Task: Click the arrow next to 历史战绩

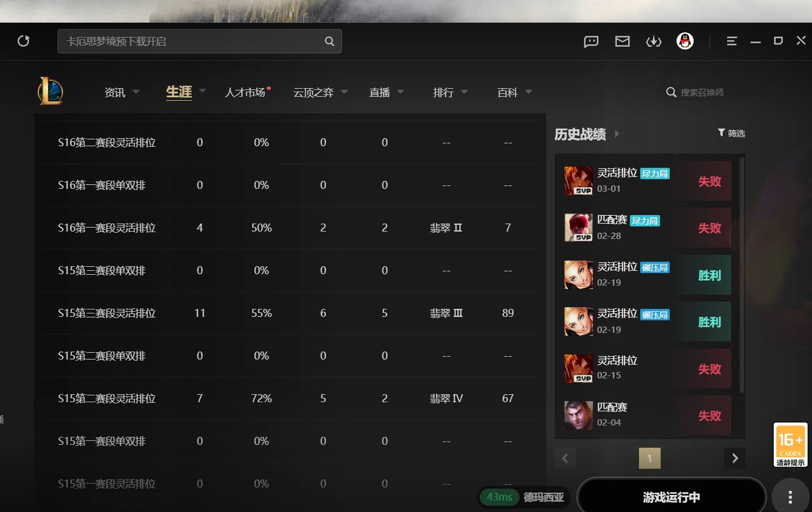Action: point(617,134)
